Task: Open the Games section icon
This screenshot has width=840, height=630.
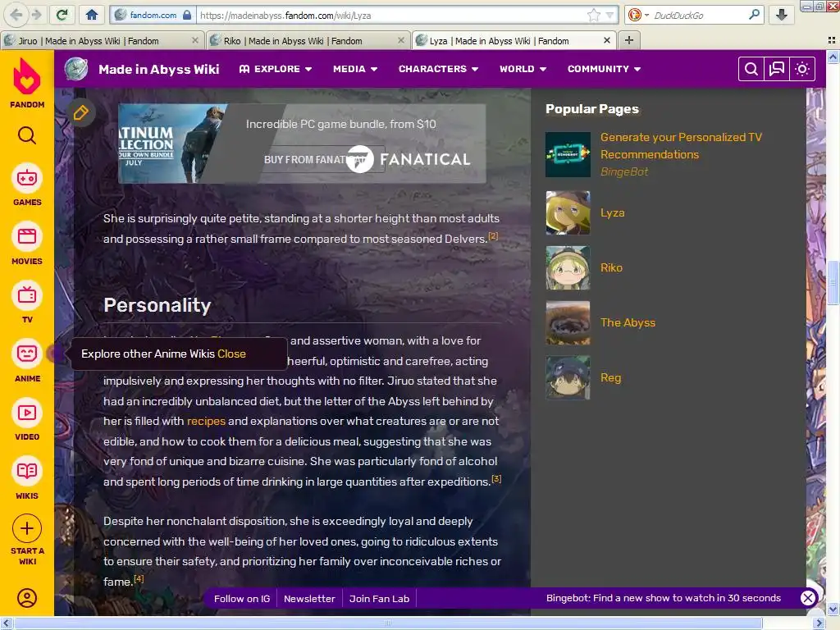Action: point(27,178)
